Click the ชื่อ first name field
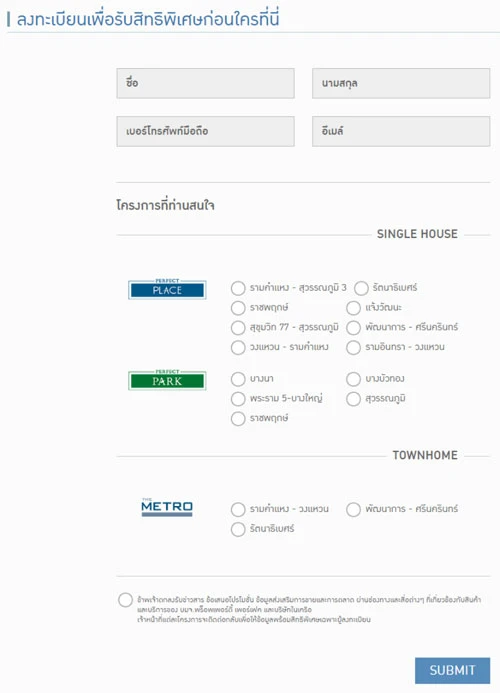500x693 pixels. (x=206, y=83)
